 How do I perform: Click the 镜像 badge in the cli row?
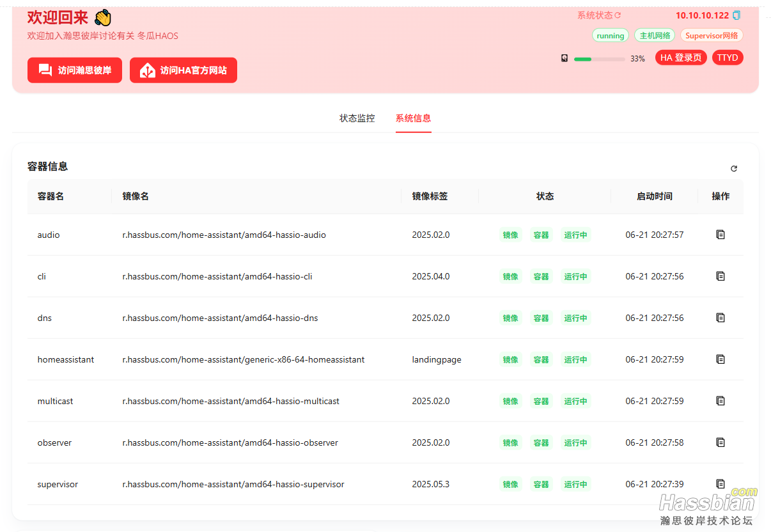[x=511, y=276]
